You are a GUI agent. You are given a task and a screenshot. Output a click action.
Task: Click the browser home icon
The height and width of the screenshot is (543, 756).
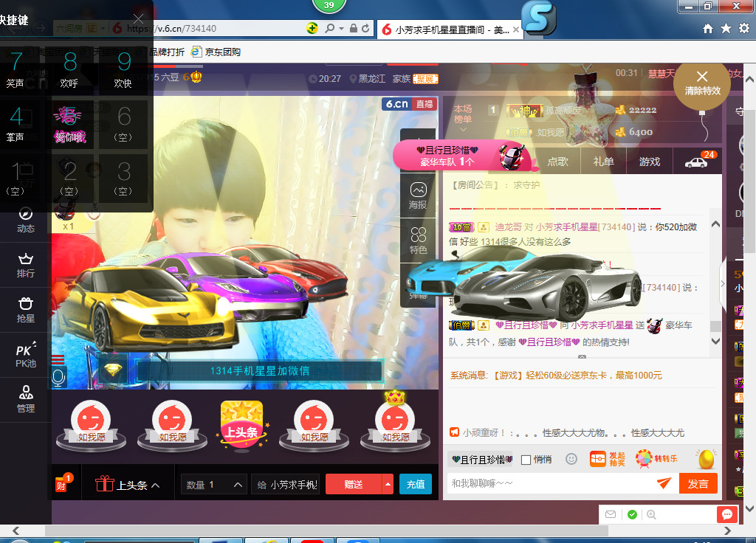pyautogui.click(x=707, y=29)
